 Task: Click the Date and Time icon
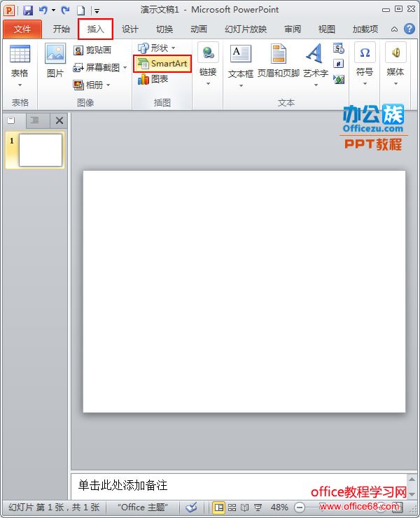tap(339, 48)
